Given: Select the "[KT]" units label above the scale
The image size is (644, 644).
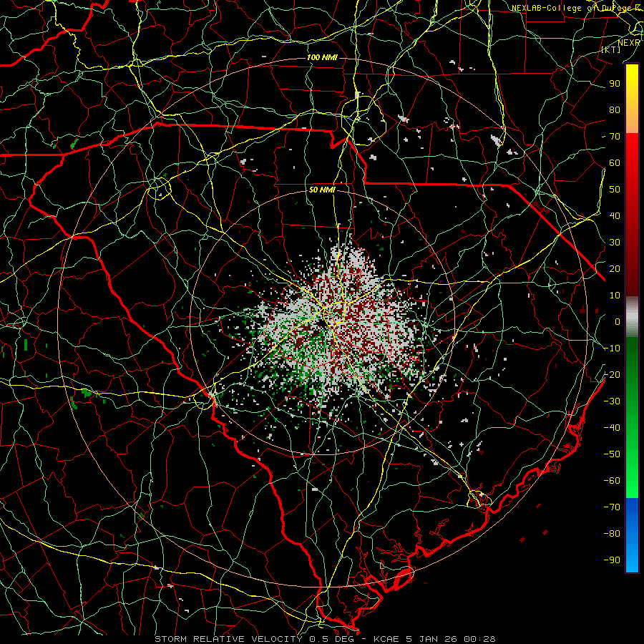Looking at the screenshot, I should [x=611, y=49].
